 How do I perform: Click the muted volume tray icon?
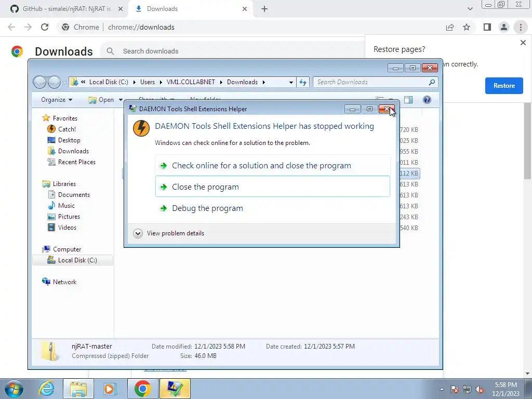tap(480, 389)
